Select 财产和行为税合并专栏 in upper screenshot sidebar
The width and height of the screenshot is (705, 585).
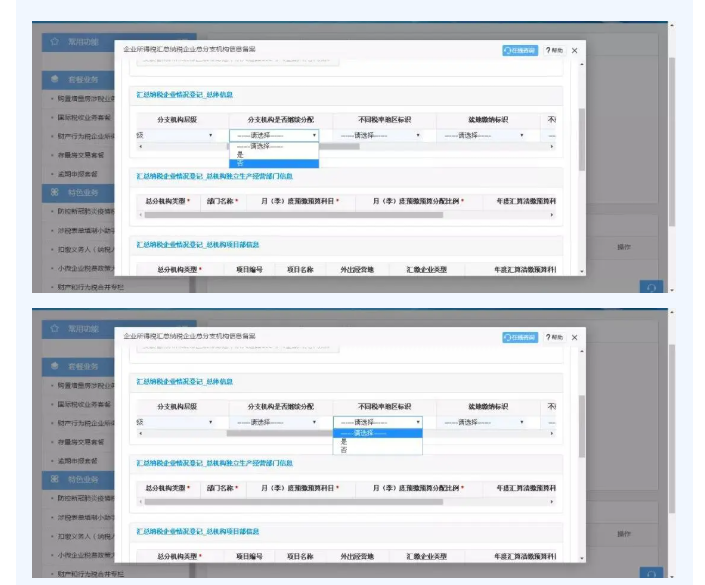(90, 287)
